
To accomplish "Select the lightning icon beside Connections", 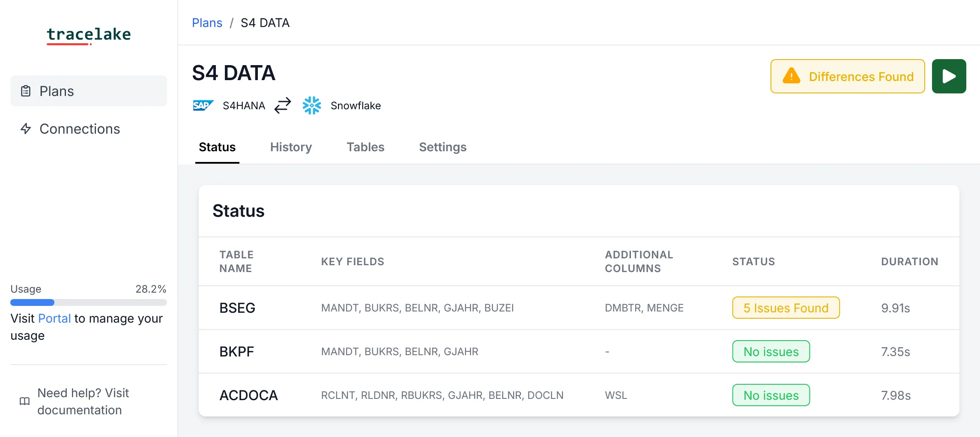I will 26,129.
